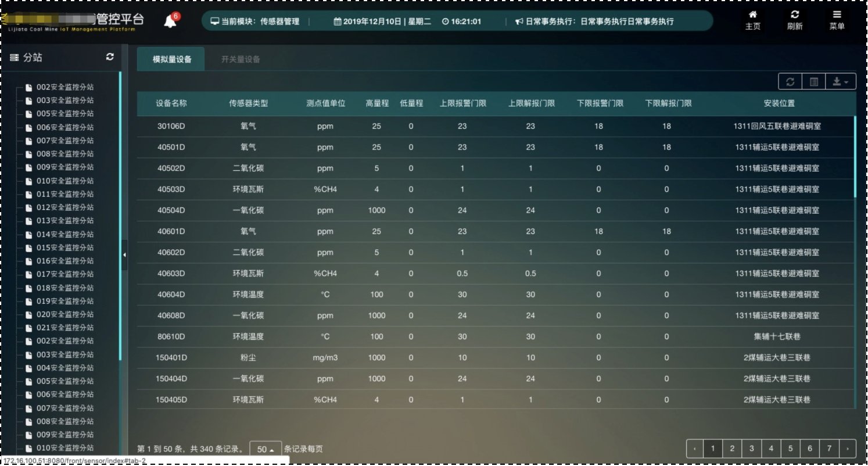Go to 主页 home icon

[752, 20]
